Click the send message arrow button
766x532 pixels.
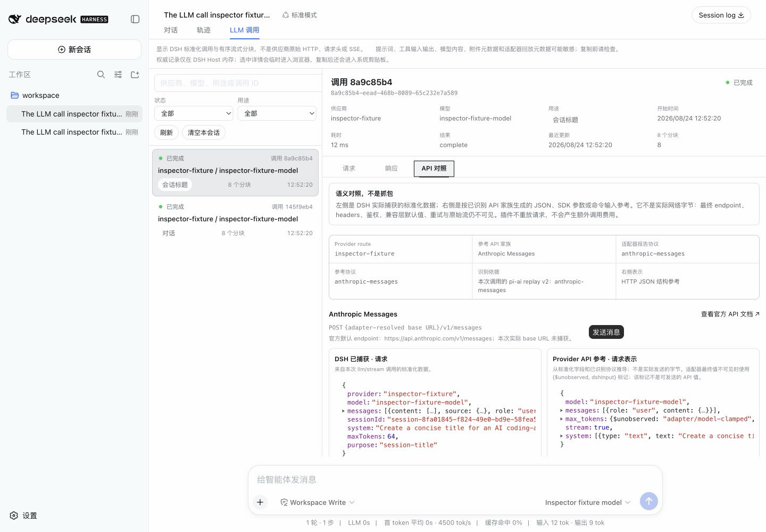point(648,501)
